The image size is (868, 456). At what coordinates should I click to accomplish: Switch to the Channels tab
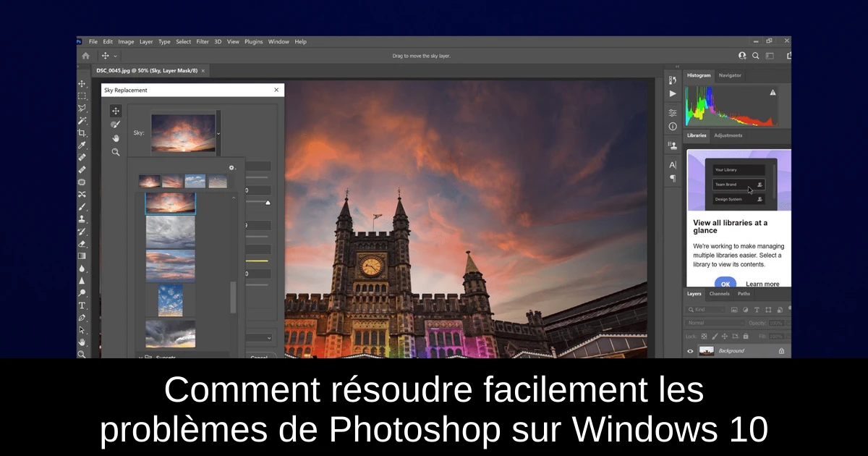tap(719, 294)
